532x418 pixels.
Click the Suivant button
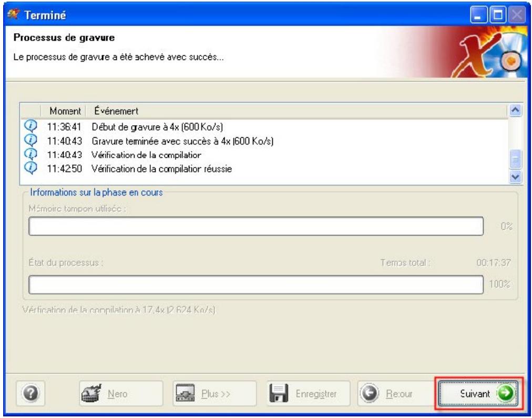pos(478,393)
